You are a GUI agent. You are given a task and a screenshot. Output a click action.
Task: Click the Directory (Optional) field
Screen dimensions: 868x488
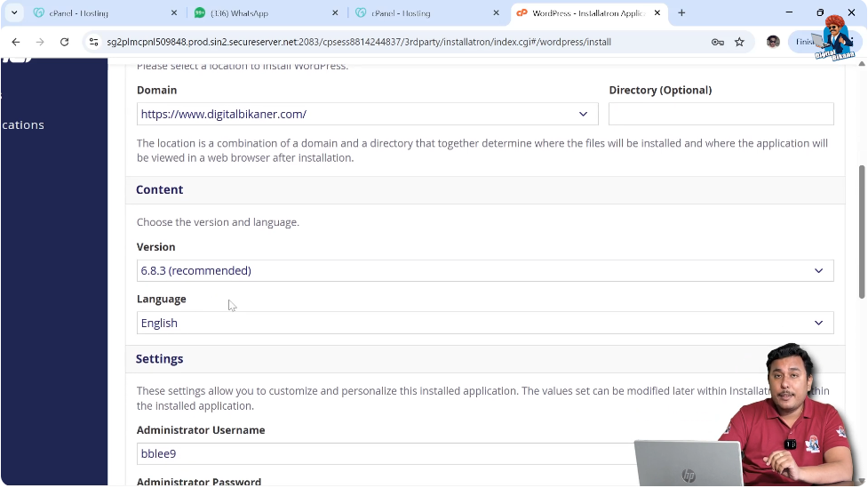[721, 114]
